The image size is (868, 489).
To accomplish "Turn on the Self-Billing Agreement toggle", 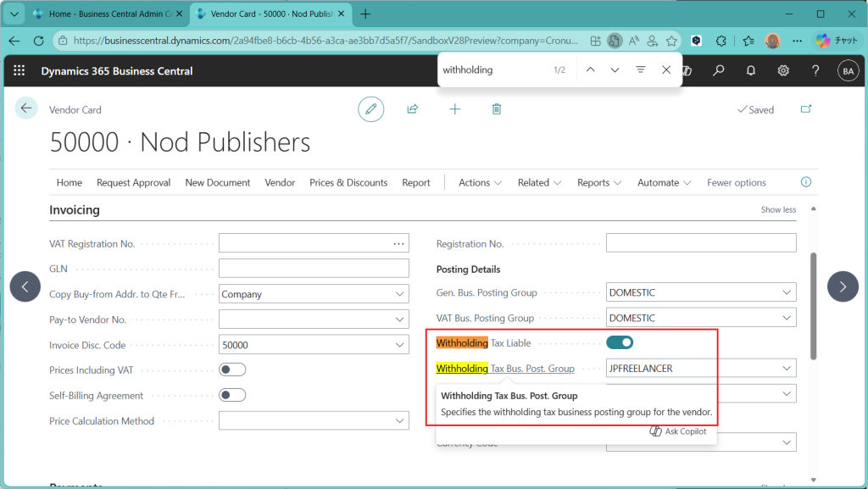I will 232,395.
